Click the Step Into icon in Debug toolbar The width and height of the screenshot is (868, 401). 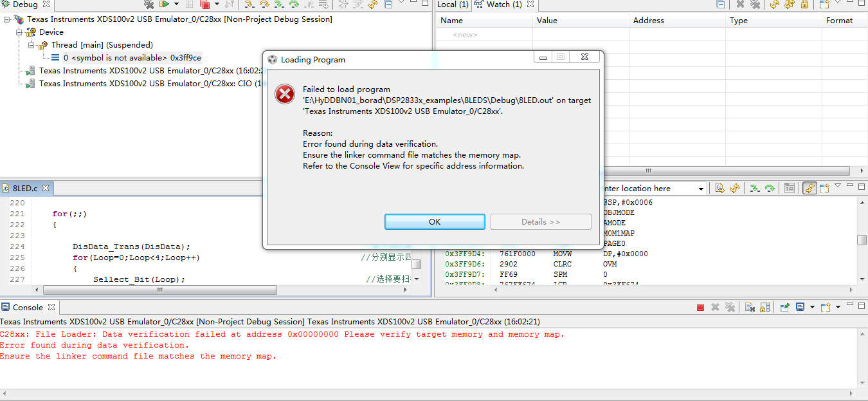pos(249,4)
